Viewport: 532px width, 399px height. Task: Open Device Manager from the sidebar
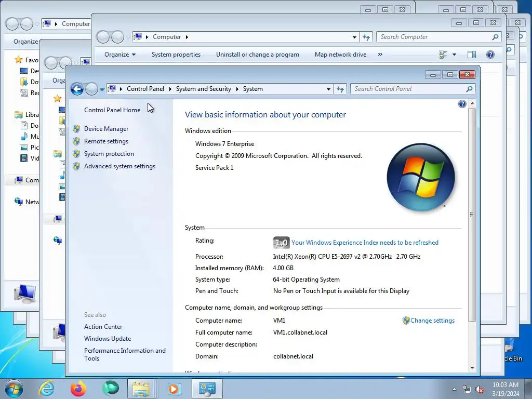tap(106, 129)
